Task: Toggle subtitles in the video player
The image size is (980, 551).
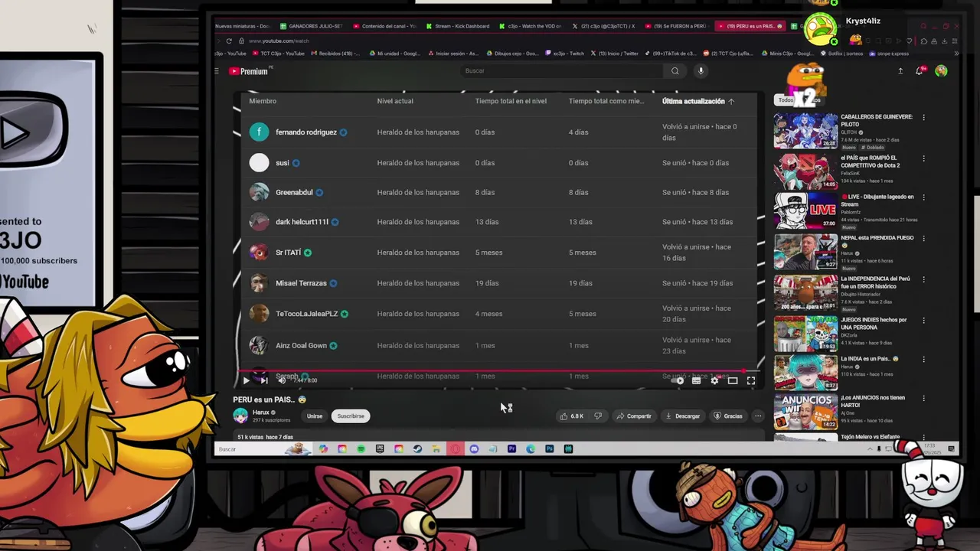Action: 696,380
